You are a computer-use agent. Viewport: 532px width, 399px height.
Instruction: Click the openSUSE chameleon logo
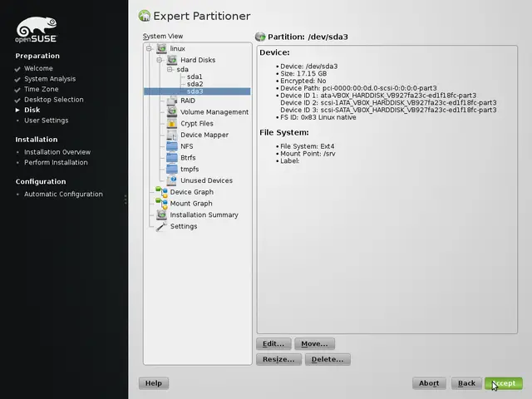(x=37, y=30)
